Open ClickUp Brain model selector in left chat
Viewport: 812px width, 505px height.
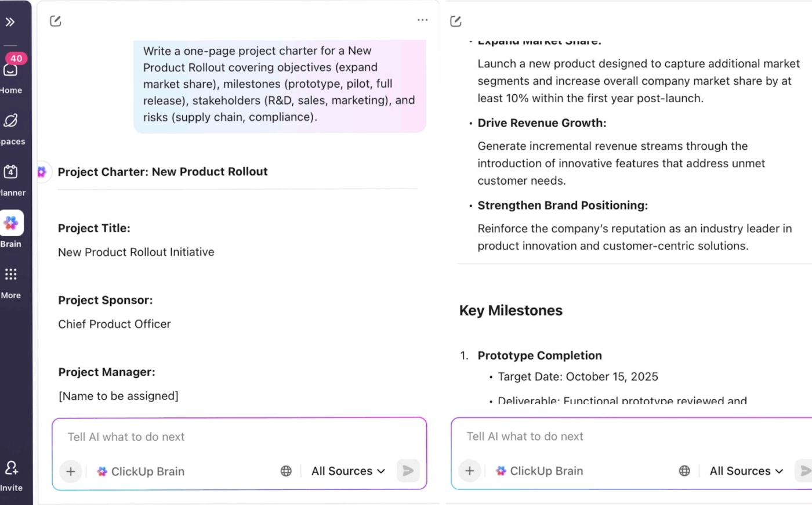pyautogui.click(x=141, y=471)
